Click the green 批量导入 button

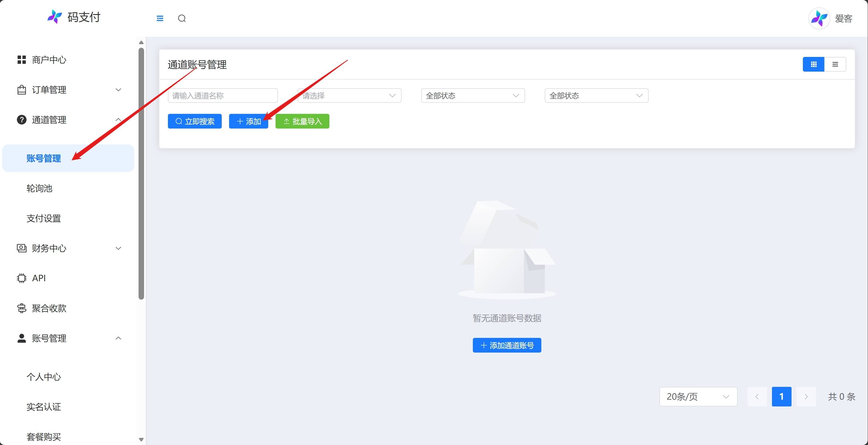[302, 121]
